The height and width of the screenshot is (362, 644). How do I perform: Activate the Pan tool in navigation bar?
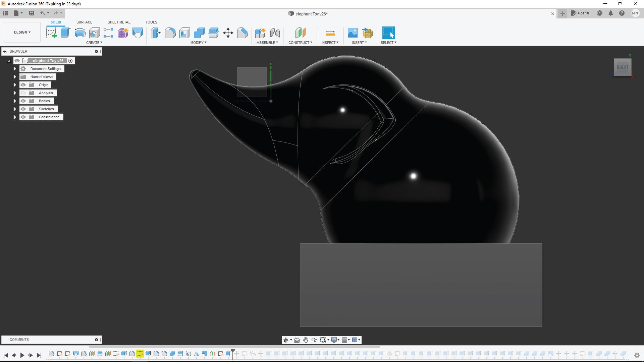pyautogui.click(x=306, y=340)
